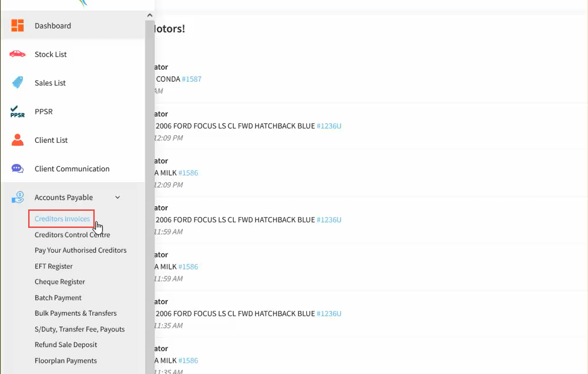588x374 pixels.
Task: Click the PPSR checkmark logo icon
Action: 18,111
